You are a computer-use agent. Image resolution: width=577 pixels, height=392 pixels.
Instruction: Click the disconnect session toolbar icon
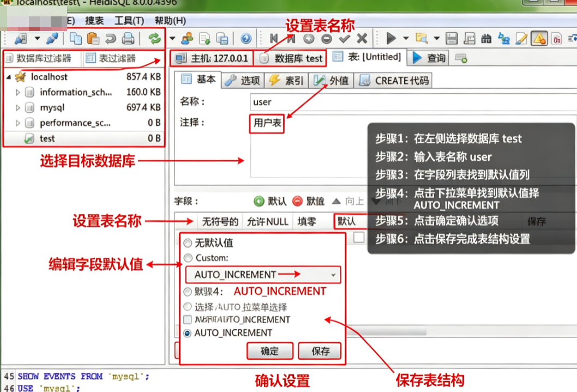coord(52,38)
